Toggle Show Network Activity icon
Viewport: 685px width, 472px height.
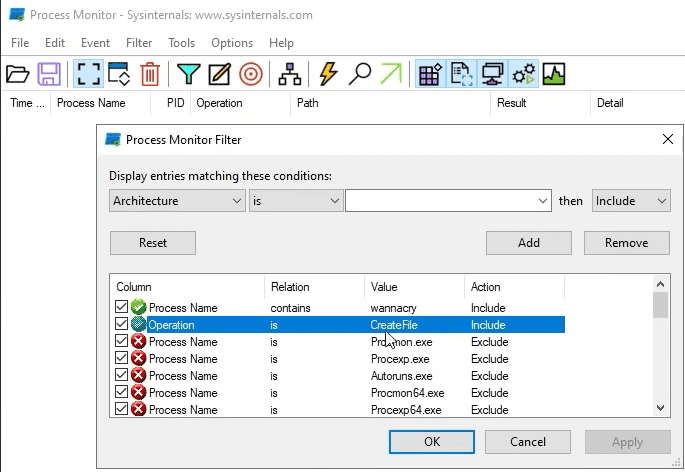tap(491, 73)
